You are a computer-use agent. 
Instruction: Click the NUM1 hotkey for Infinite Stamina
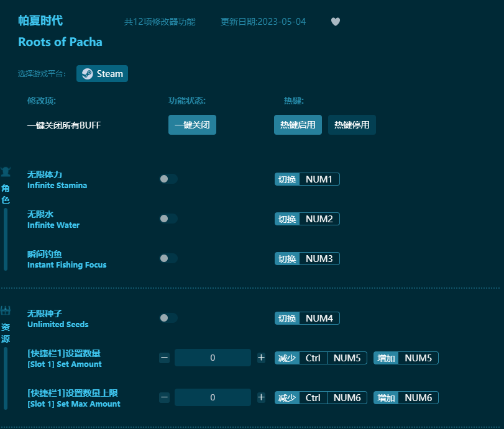(x=307, y=179)
